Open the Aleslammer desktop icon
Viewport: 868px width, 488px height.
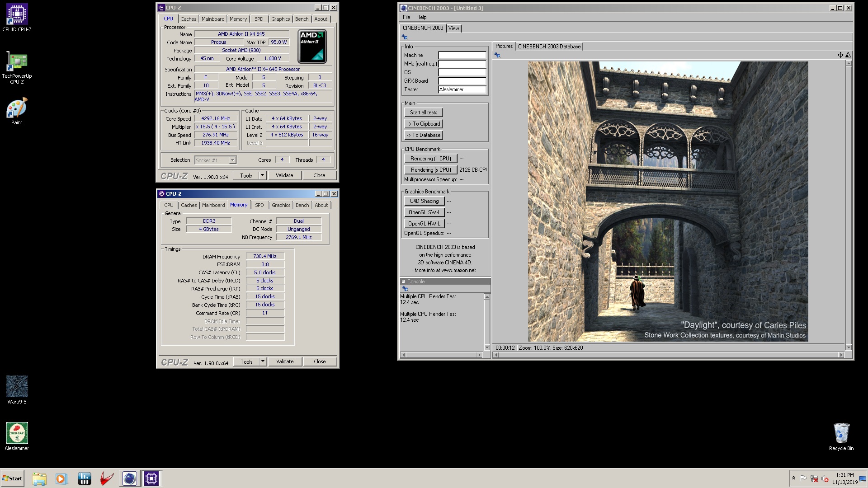click(x=17, y=436)
